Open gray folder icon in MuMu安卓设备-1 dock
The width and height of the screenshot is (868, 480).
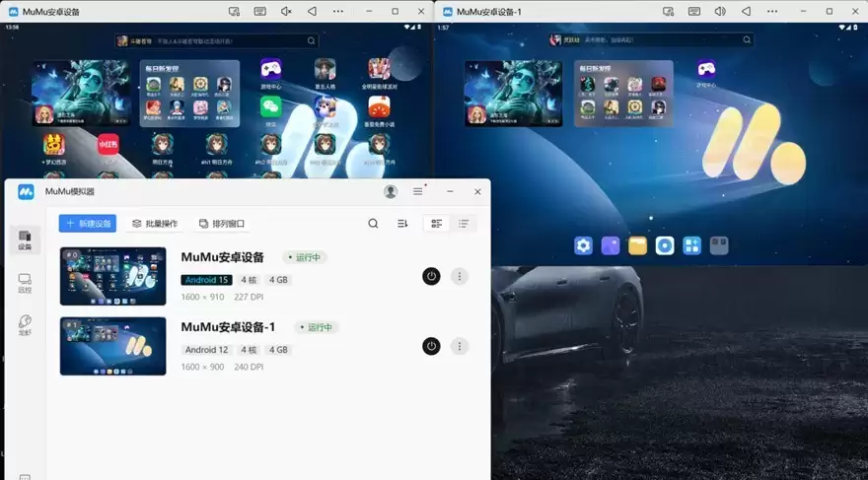click(719, 245)
